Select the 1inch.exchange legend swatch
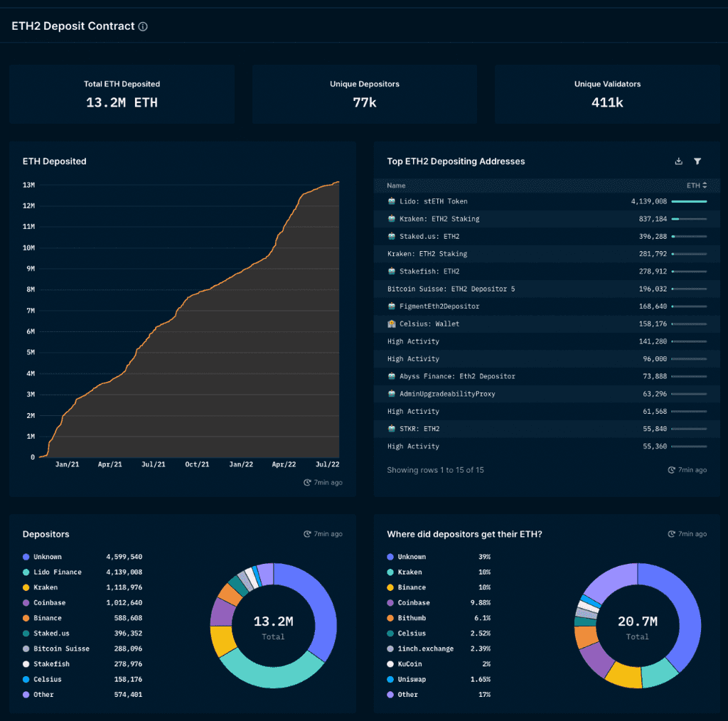Screen dimensions: 728x721 click(390, 648)
